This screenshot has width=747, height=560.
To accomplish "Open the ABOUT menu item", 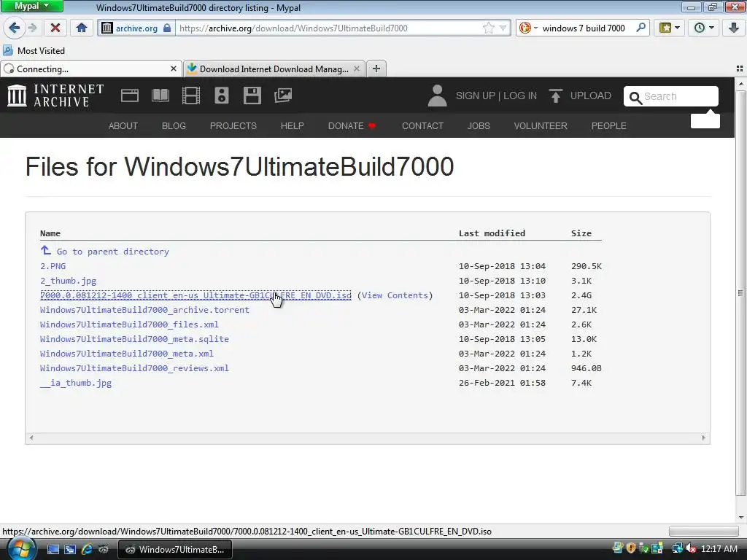I will [123, 125].
